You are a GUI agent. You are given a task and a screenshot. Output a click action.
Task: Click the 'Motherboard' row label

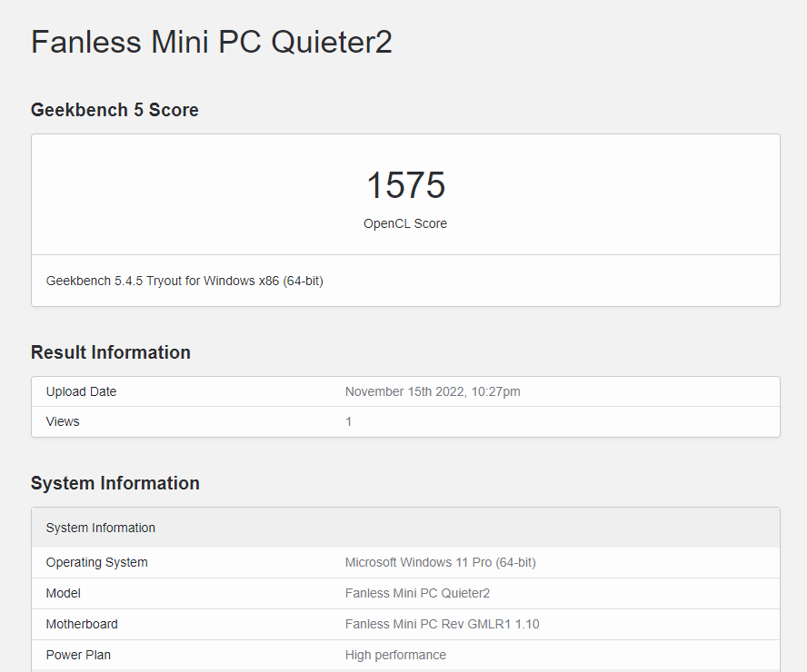tap(82, 624)
